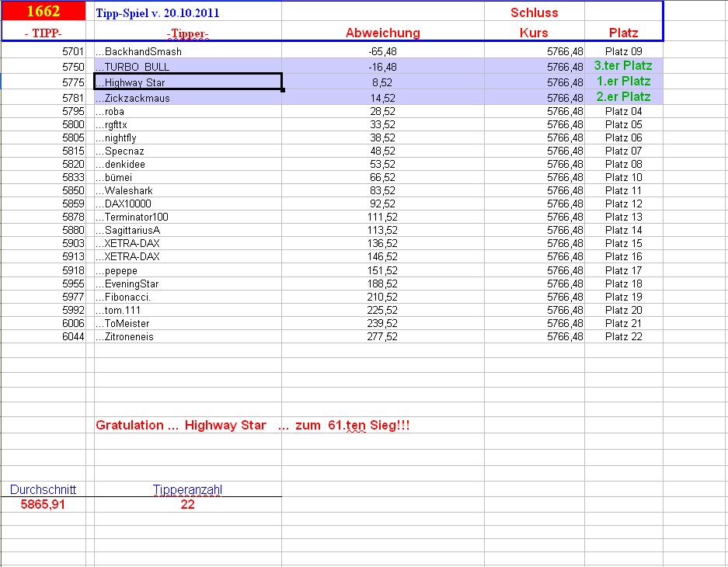Select the cell '...Fibonacci.'
This screenshot has height=567, width=728.
tap(187, 297)
